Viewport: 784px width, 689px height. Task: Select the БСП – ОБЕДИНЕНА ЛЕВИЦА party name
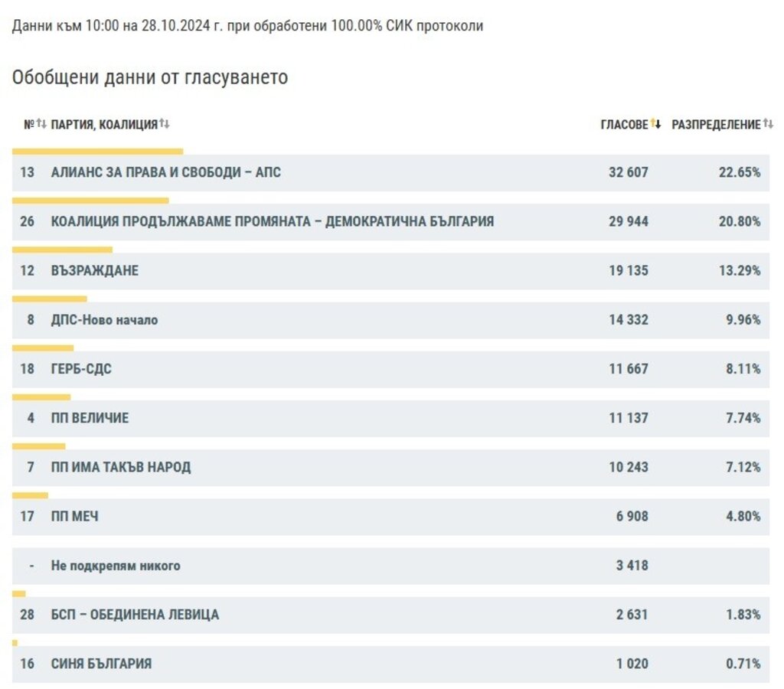click(135, 615)
